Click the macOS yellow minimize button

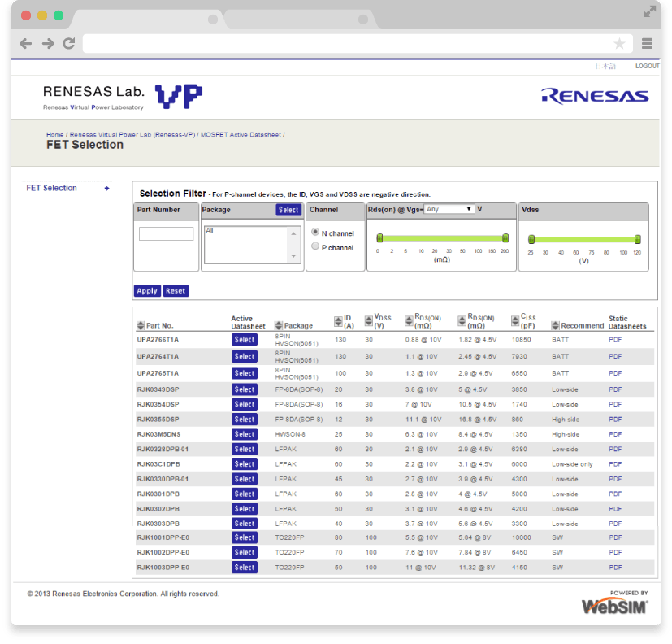[42, 15]
